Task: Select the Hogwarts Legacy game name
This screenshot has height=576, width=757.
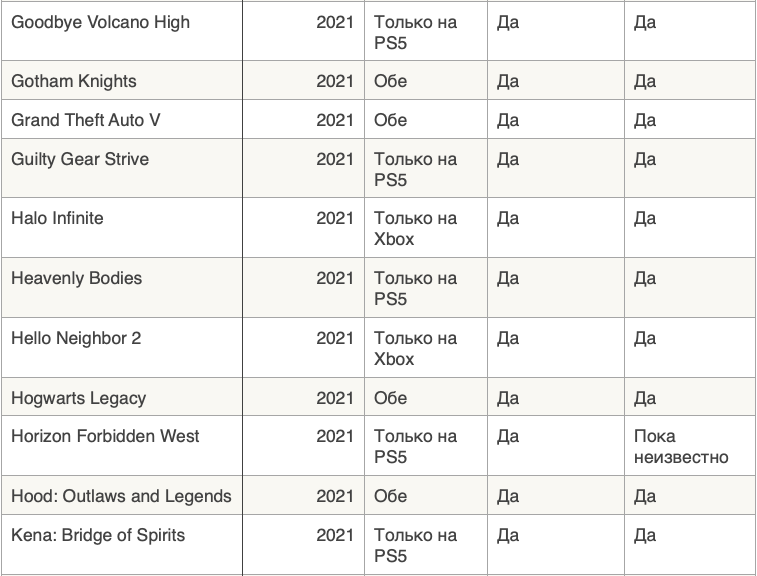Action: point(78,398)
